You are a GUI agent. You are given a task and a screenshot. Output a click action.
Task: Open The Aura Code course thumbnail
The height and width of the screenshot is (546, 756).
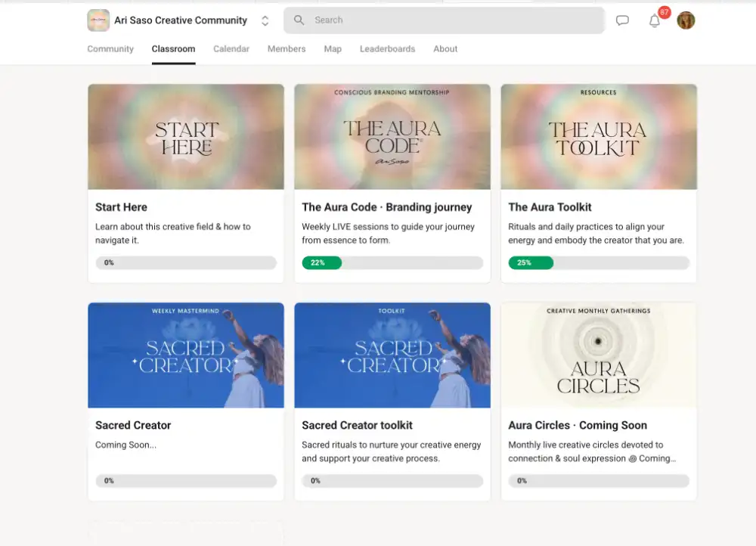(x=392, y=137)
